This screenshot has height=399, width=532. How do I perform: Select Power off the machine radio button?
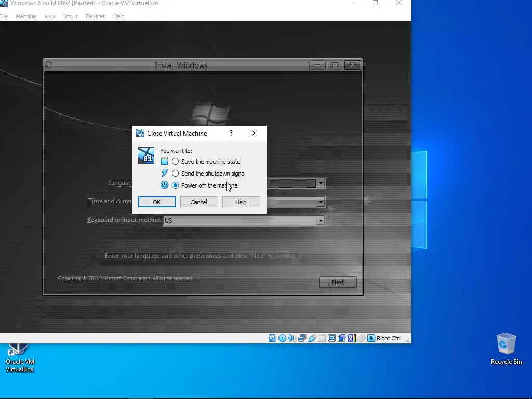[x=176, y=185]
